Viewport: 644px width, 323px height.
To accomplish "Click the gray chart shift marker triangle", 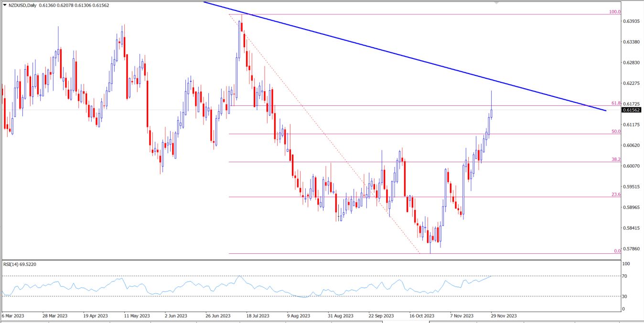I will click(497, 2).
